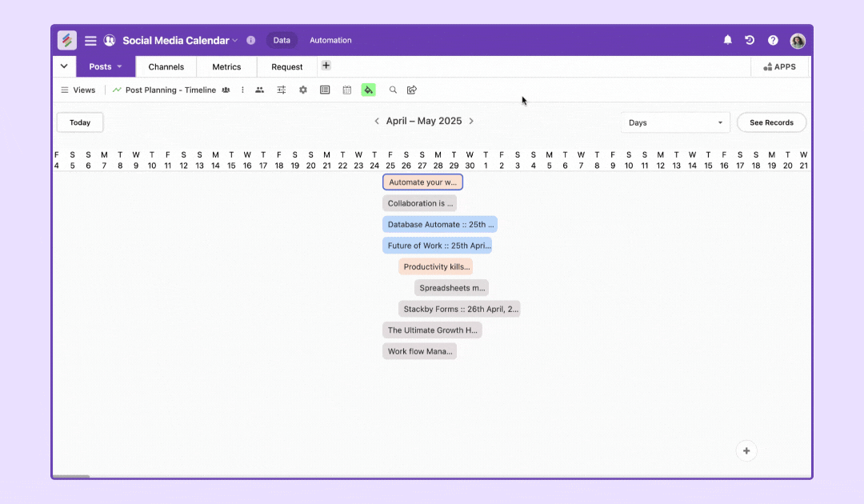Click the search magnifier icon

393,90
